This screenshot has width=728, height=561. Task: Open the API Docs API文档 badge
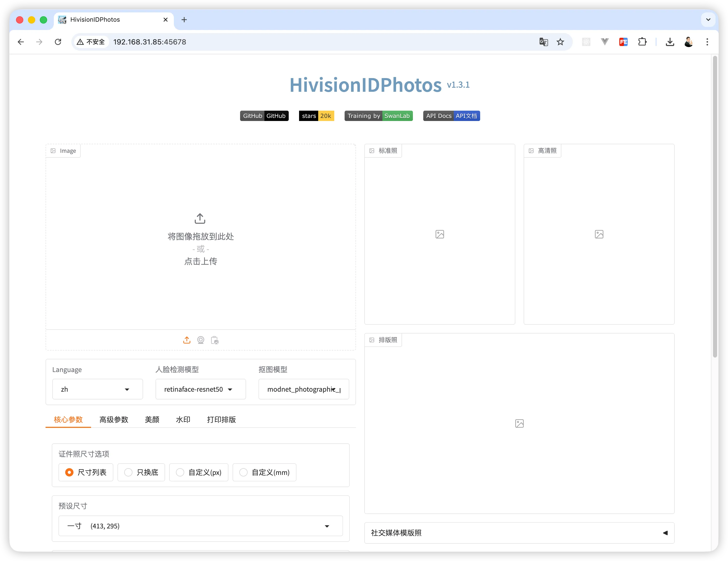click(x=451, y=116)
